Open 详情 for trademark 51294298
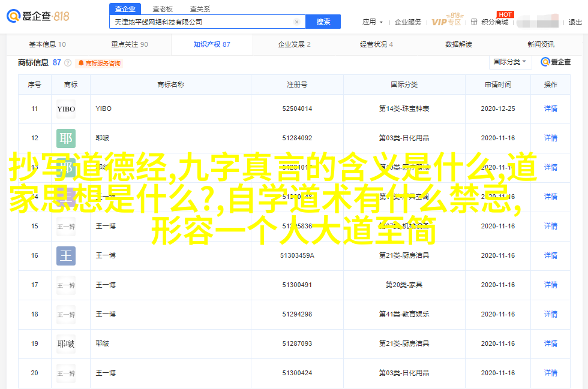The image size is (588, 389). point(551,314)
